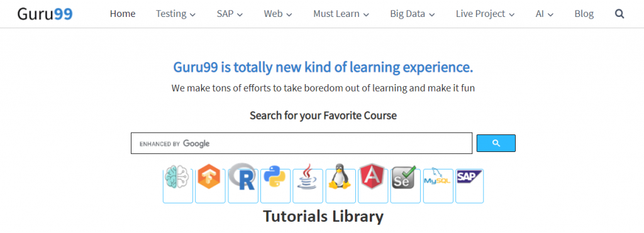
Task: Open the brain AI tutorial icon
Action: 178,186
